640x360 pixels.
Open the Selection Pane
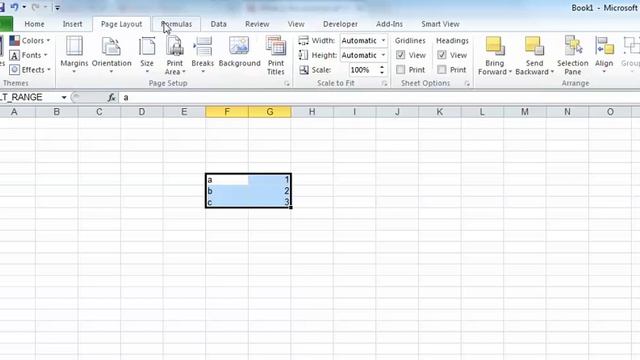coord(573,55)
